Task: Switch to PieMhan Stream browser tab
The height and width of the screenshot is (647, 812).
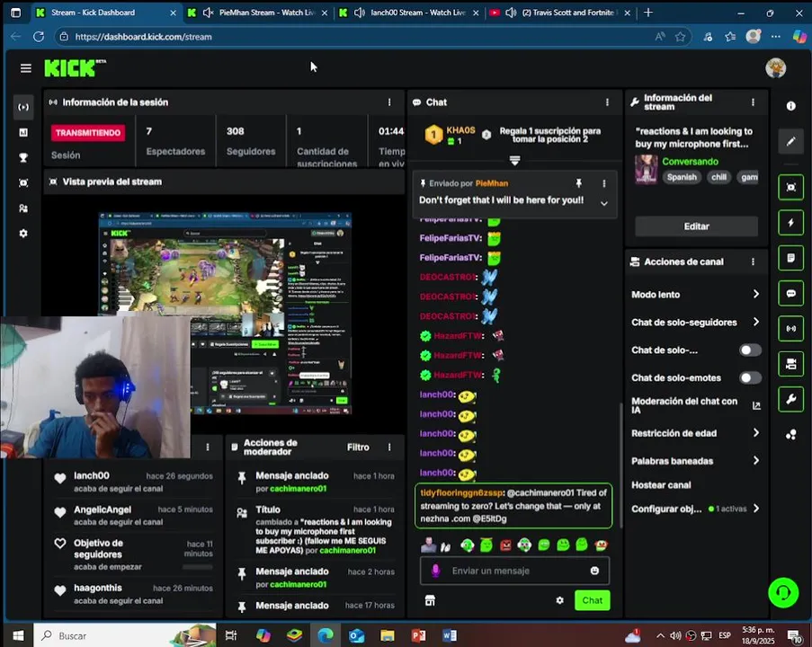Action: point(257,13)
